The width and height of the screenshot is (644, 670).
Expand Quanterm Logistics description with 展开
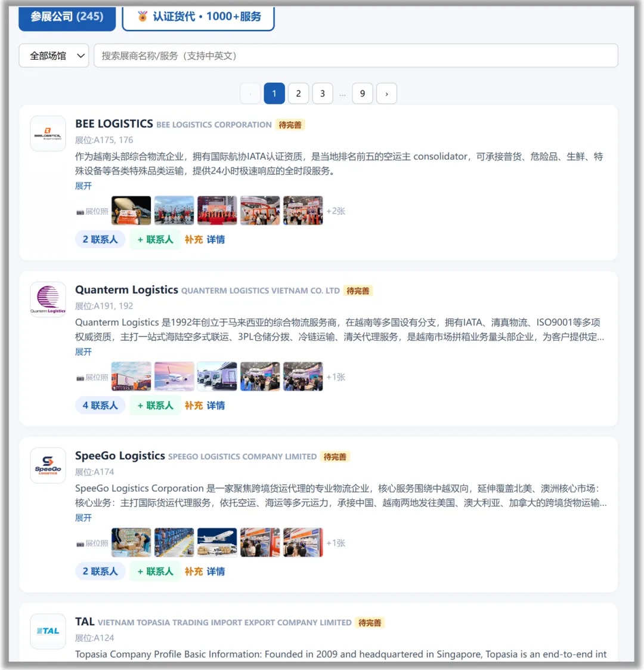point(83,351)
